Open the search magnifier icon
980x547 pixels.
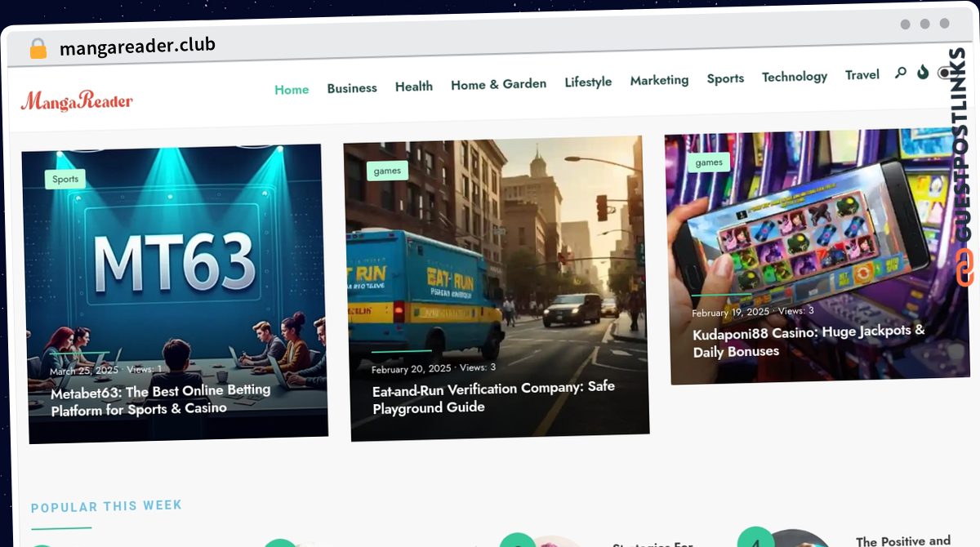click(x=901, y=73)
